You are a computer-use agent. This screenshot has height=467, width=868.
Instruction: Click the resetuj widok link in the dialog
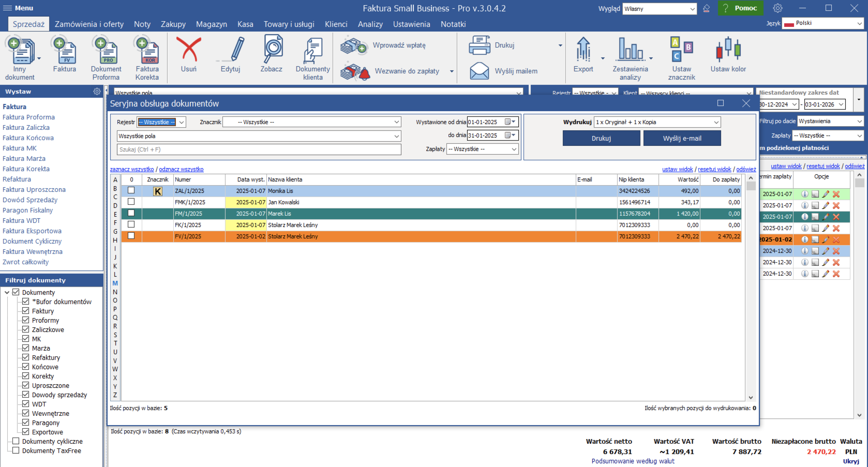[714, 169]
